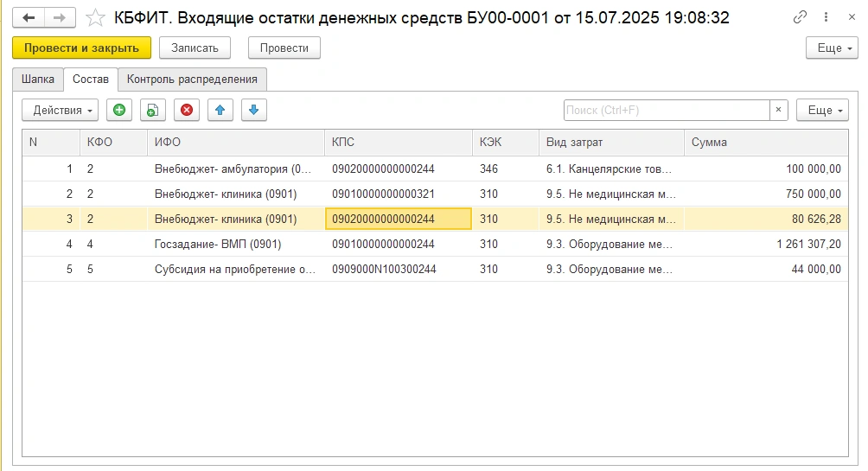Move row down with blue down arrow
This screenshot has height=471, width=868.
coord(254,110)
